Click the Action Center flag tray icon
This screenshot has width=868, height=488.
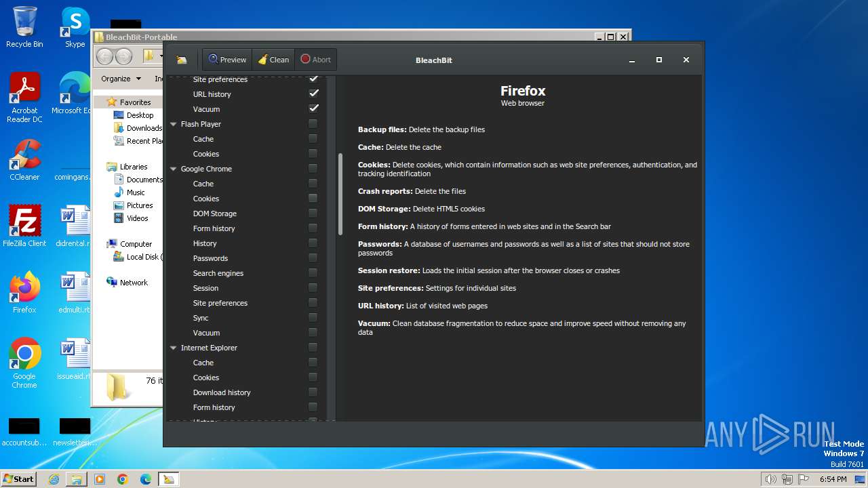point(804,479)
